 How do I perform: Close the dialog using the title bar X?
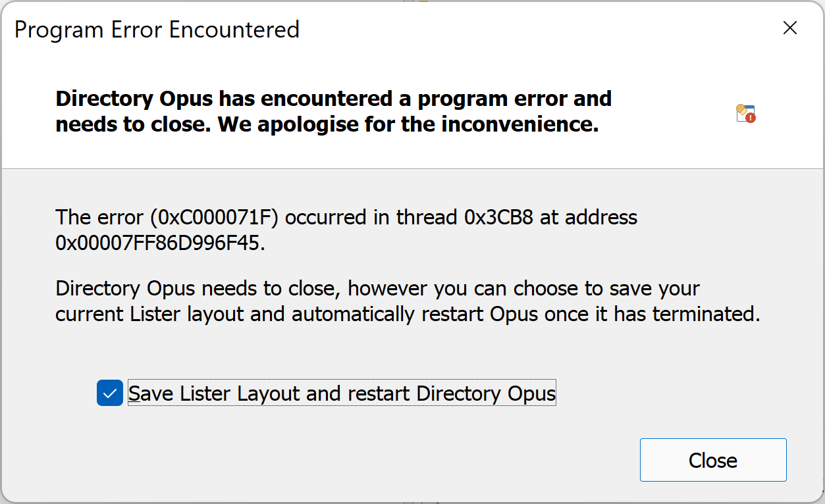790,28
